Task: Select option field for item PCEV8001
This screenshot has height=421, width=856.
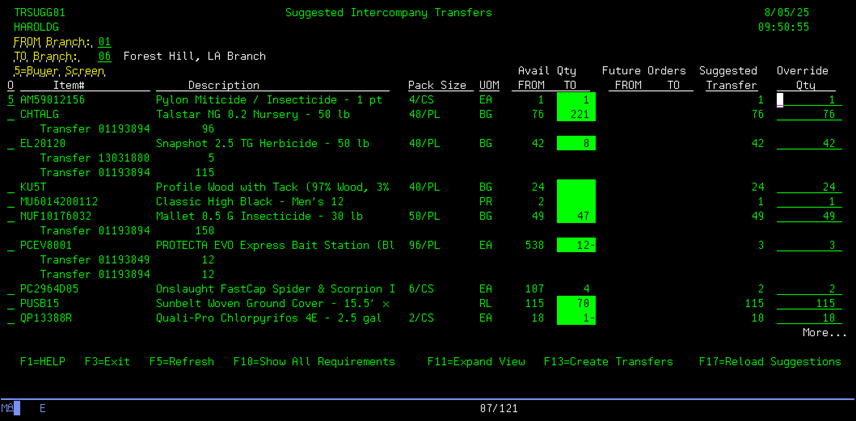Action: click(10, 245)
